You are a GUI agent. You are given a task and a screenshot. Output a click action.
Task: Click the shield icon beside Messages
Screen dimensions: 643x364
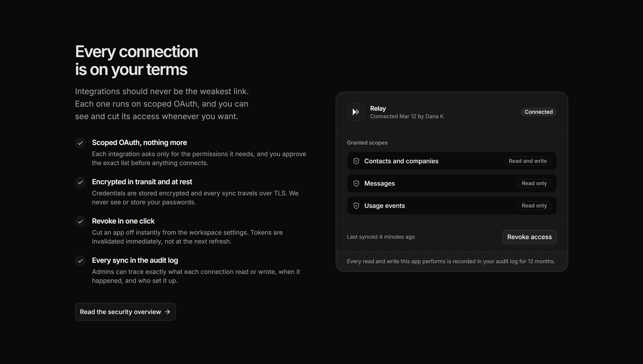[x=356, y=183]
